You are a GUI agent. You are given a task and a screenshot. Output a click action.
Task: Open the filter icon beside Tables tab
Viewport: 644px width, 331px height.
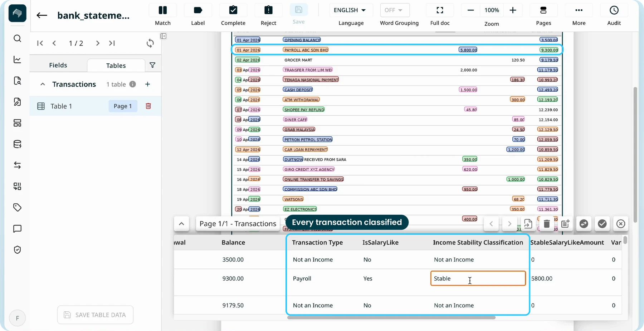(x=152, y=65)
